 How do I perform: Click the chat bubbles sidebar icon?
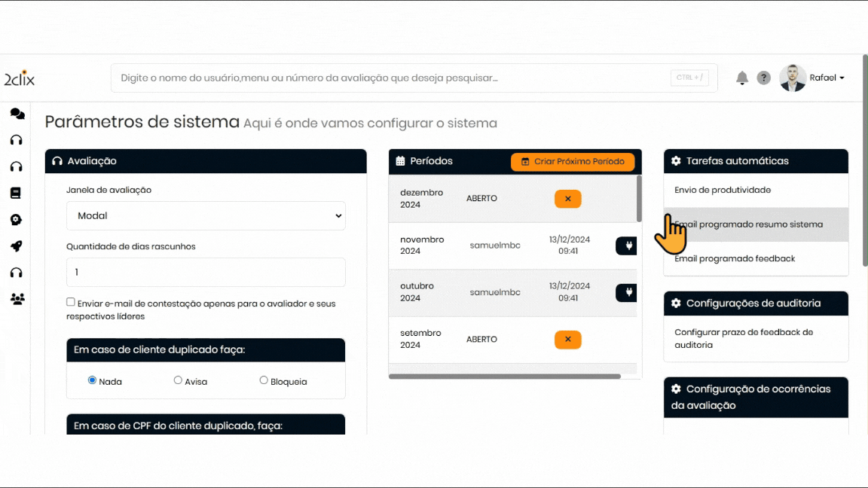point(17,114)
